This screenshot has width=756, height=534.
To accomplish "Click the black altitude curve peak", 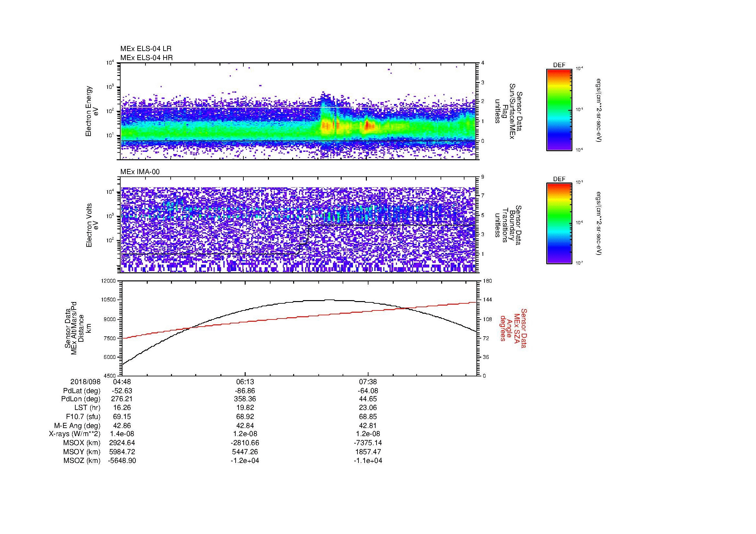I will point(329,300).
